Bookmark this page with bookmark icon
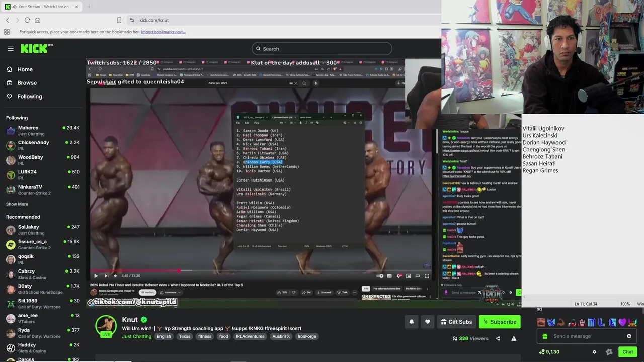 [119, 20]
